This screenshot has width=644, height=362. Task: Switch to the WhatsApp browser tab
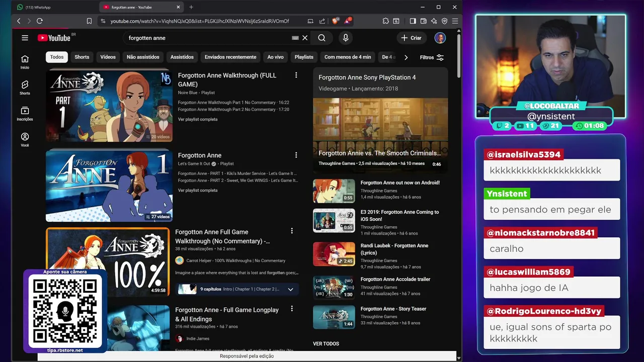(55, 7)
